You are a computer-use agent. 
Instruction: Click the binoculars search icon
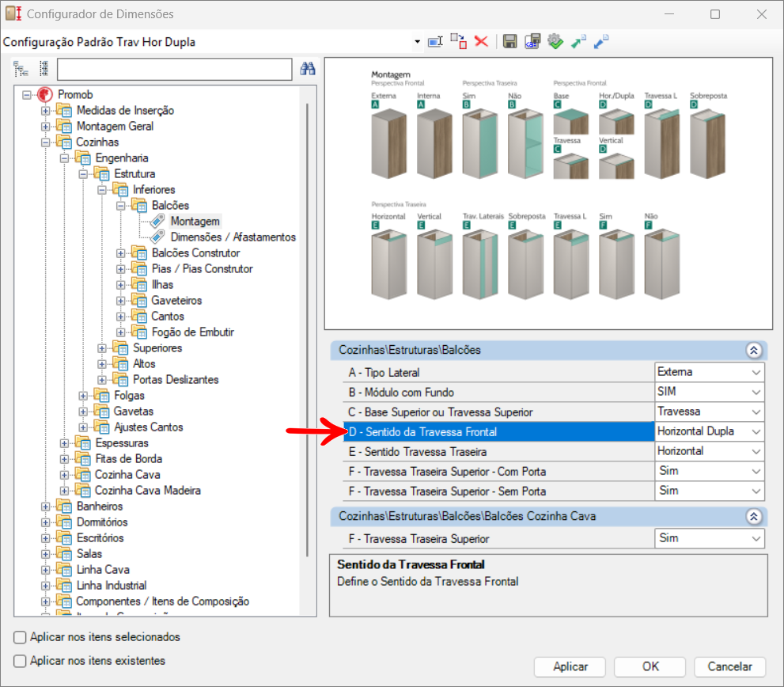(x=308, y=70)
